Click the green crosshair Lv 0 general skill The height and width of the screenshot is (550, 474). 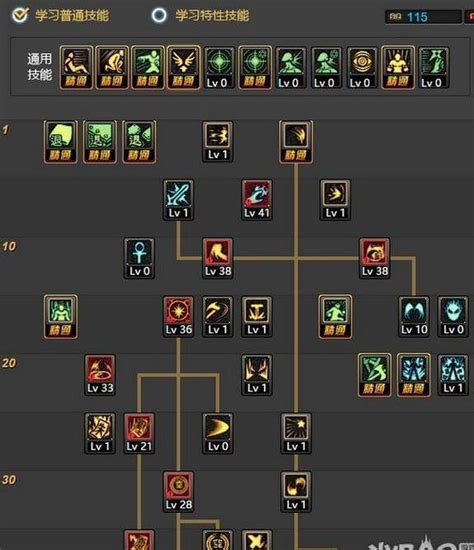click(x=219, y=68)
